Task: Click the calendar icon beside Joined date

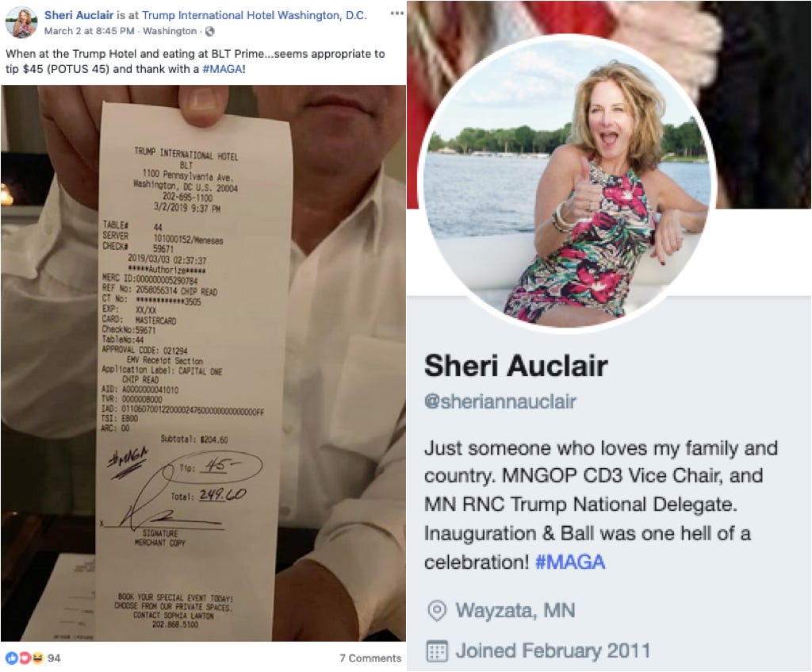Action: pyautogui.click(x=437, y=651)
